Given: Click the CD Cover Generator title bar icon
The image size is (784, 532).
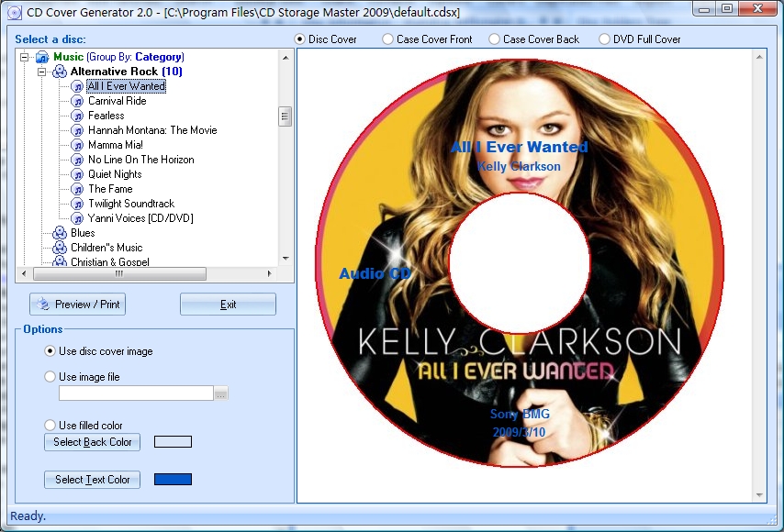Looking at the screenshot, I should [15, 13].
